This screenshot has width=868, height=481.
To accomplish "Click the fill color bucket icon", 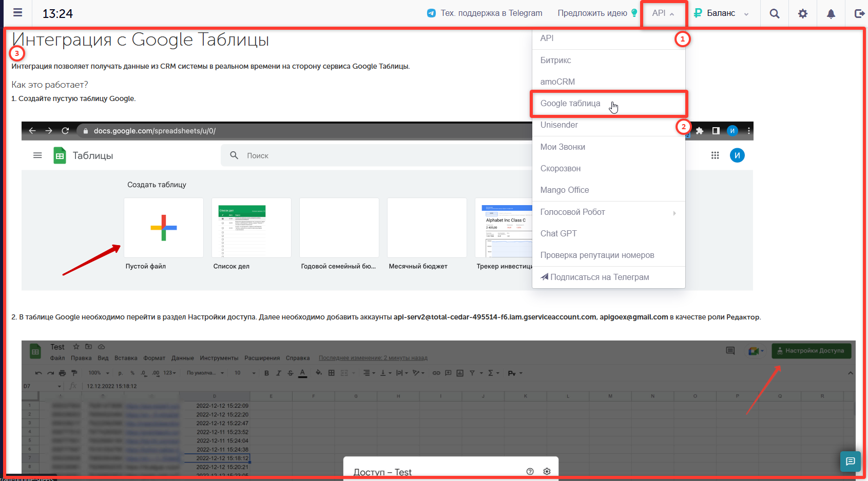I will point(319,373).
